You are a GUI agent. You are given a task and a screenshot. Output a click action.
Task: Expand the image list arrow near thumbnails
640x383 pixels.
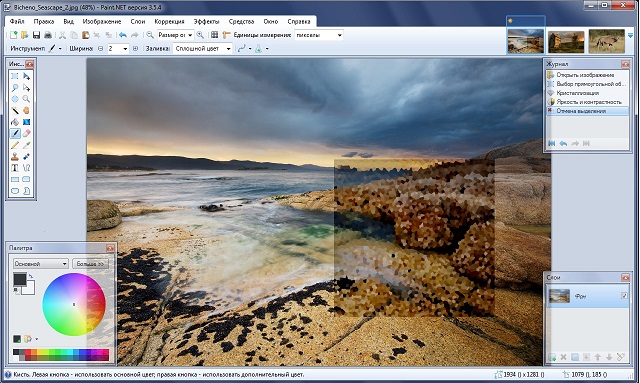coord(630,36)
